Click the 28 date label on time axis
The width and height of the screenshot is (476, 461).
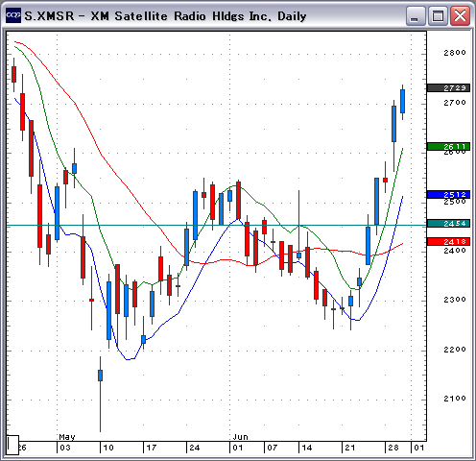[x=393, y=448]
